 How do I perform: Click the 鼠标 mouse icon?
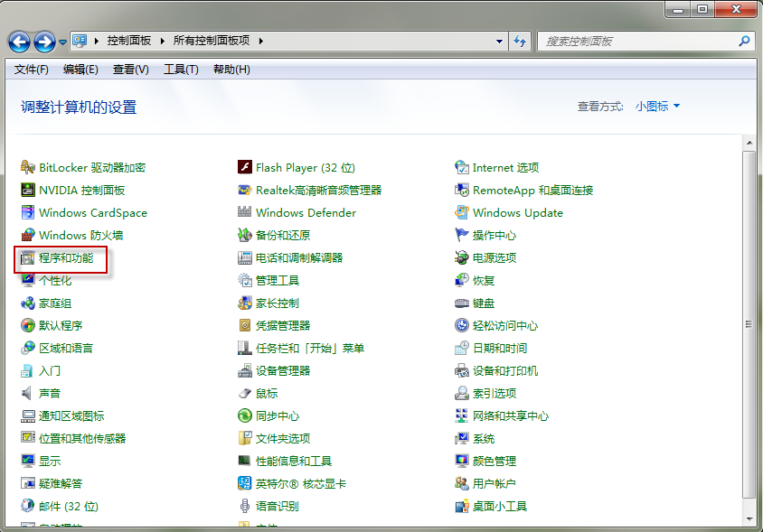pyautogui.click(x=245, y=394)
